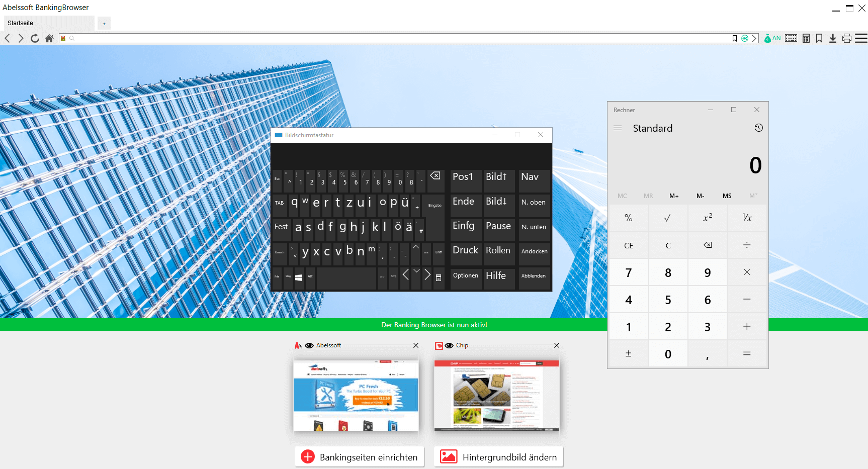Click Optionen on the on-screen keyboard
This screenshot has width=868, height=469.
(466, 278)
